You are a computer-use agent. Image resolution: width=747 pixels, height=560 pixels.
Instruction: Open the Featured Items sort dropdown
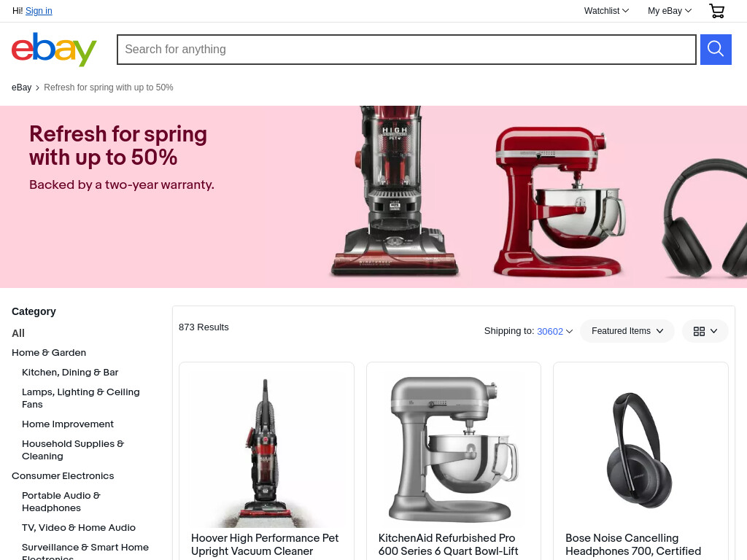coord(627,331)
